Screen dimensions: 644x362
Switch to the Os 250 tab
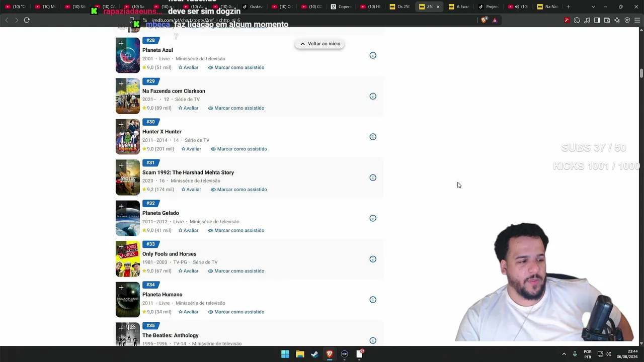click(x=401, y=7)
